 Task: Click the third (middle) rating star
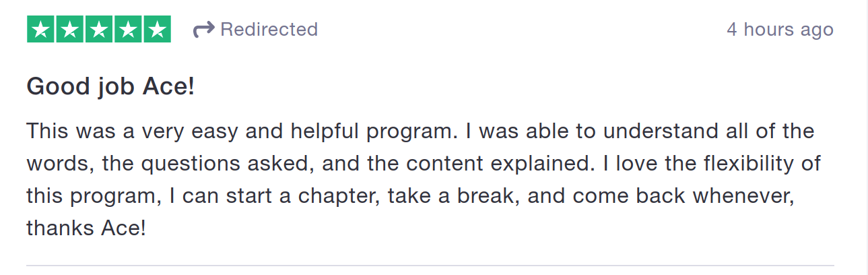click(x=99, y=29)
